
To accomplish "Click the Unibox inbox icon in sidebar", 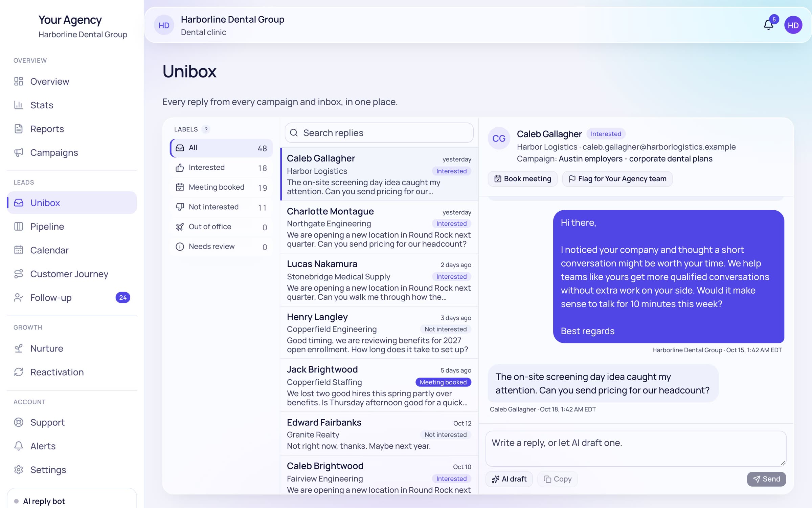I will point(19,203).
